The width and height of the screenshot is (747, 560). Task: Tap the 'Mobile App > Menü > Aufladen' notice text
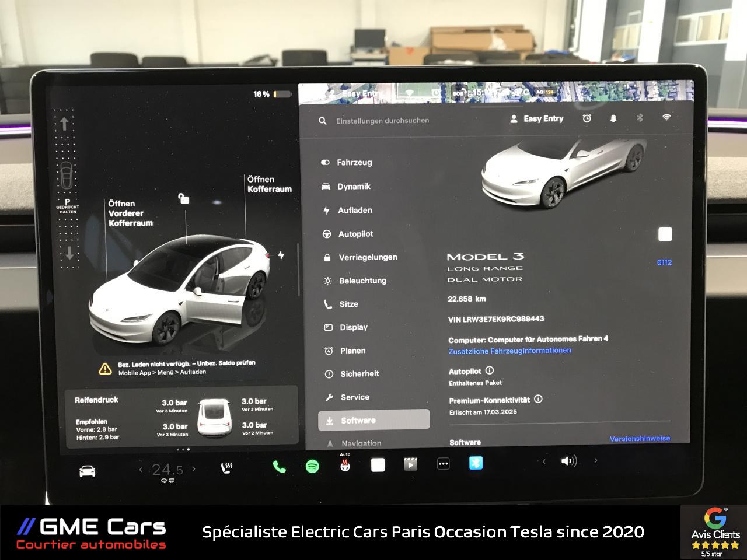coord(162,372)
